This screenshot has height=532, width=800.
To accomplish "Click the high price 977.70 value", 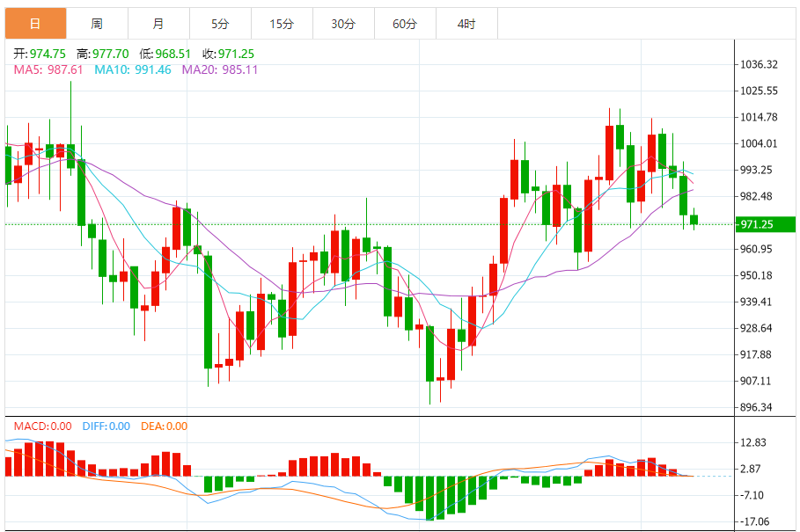I will 111,54.
